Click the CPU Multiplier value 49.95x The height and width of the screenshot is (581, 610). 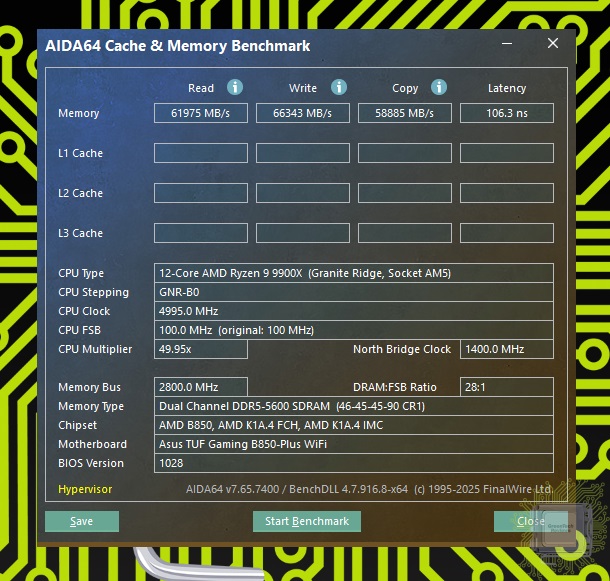pos(201,349)
